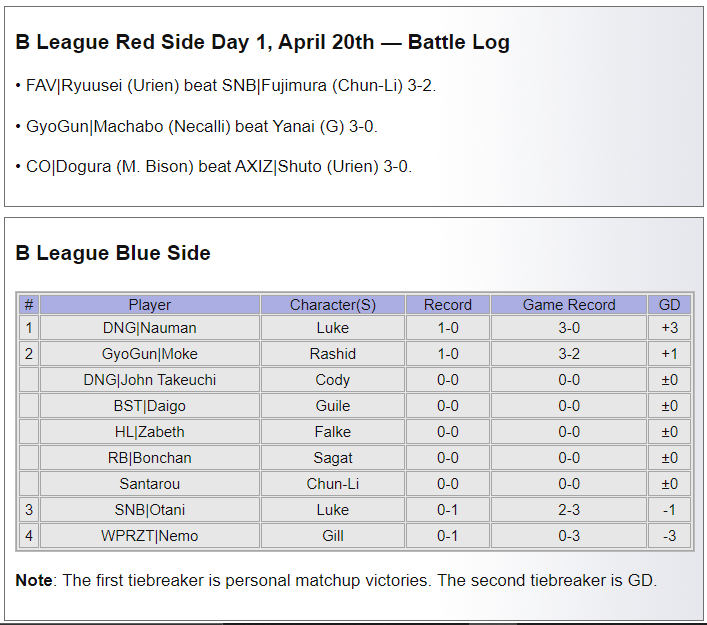Select the DNG|Nauman player cell
The width and height of the screenshot is (707, 625).
tap(150, 328)
